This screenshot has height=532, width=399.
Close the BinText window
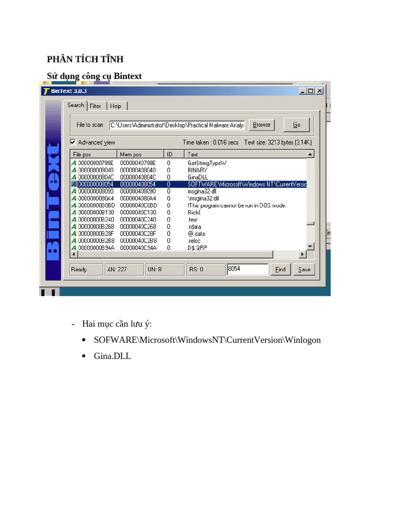point(320,91)
